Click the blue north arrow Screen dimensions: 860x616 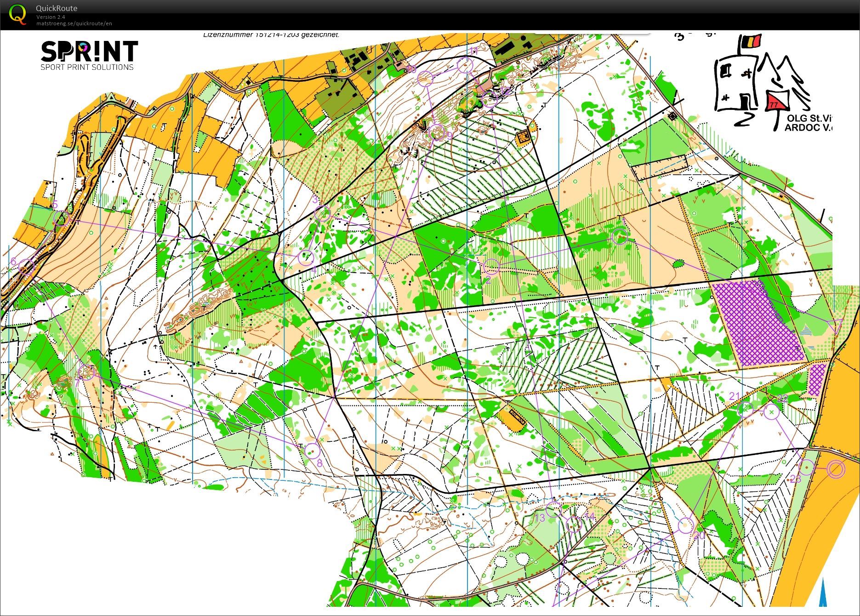click(x=824, y=593)
